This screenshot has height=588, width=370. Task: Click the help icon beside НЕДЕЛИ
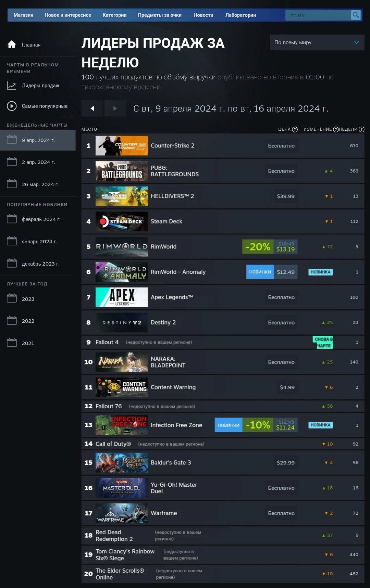(361, 129)
